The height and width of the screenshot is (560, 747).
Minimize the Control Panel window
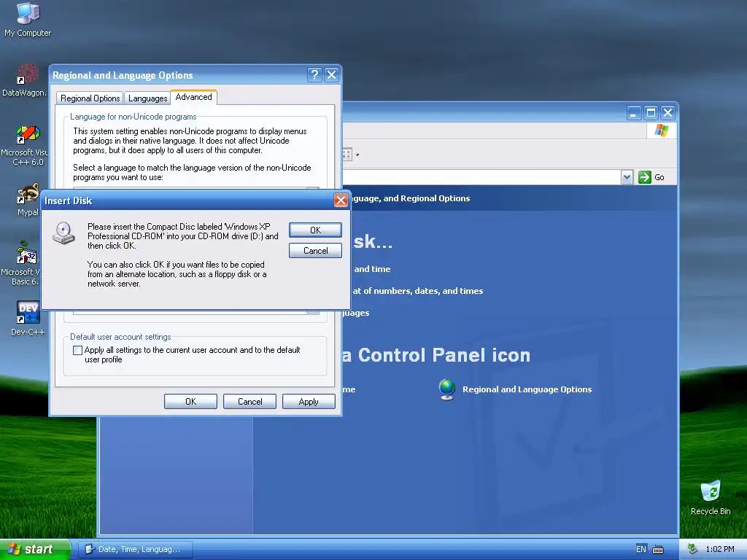(634, 113)
